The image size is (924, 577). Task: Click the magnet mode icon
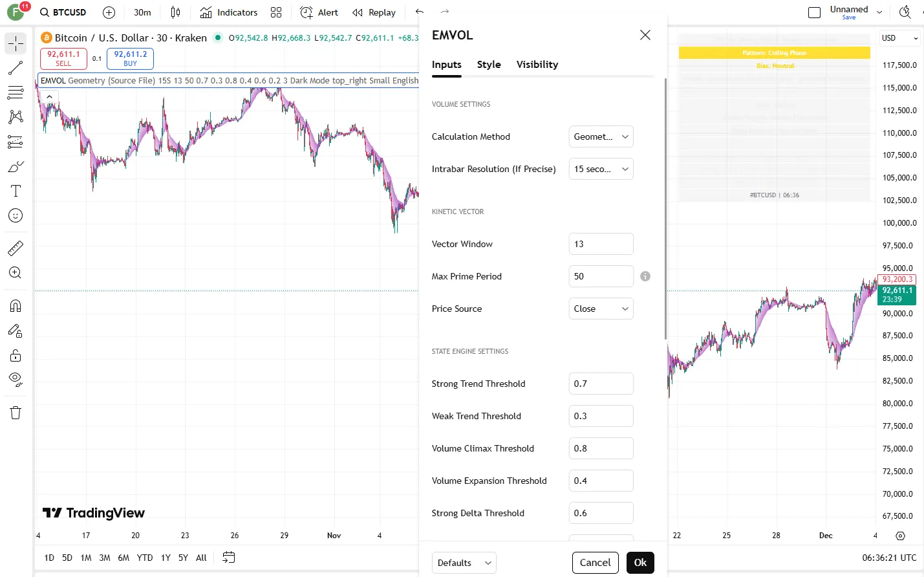point(16,306)
